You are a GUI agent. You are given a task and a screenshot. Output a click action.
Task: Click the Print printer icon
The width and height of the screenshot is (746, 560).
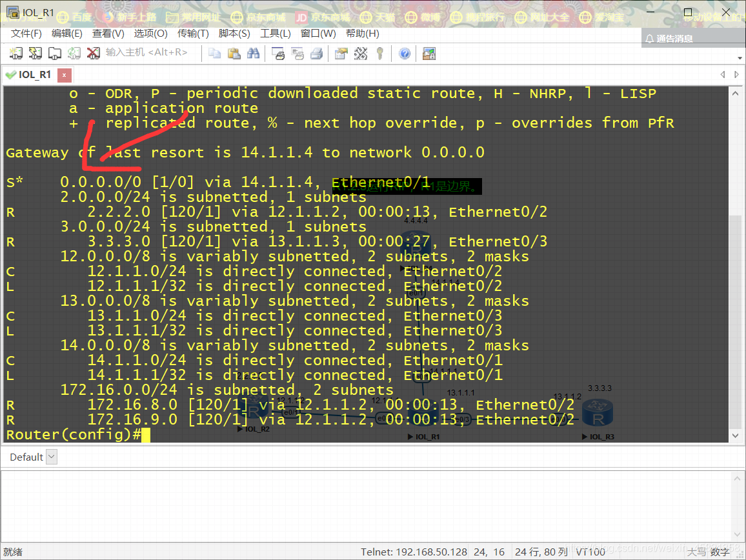(317, 54)
